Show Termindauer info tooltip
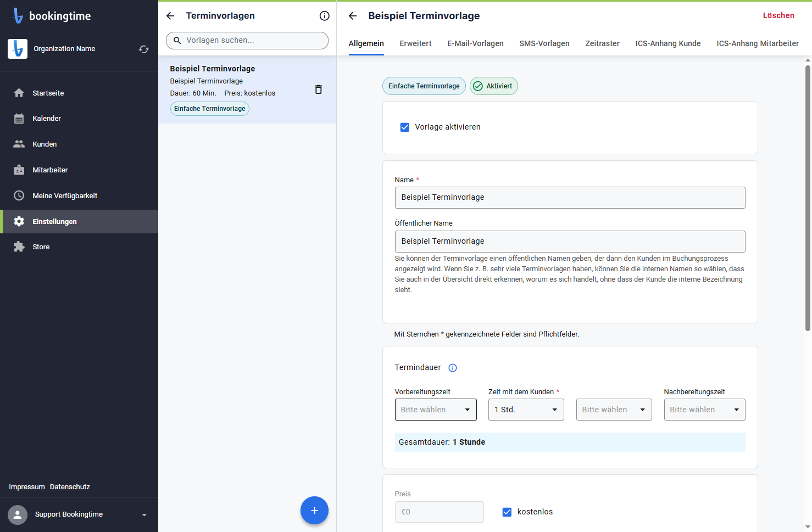 [453, 368]
